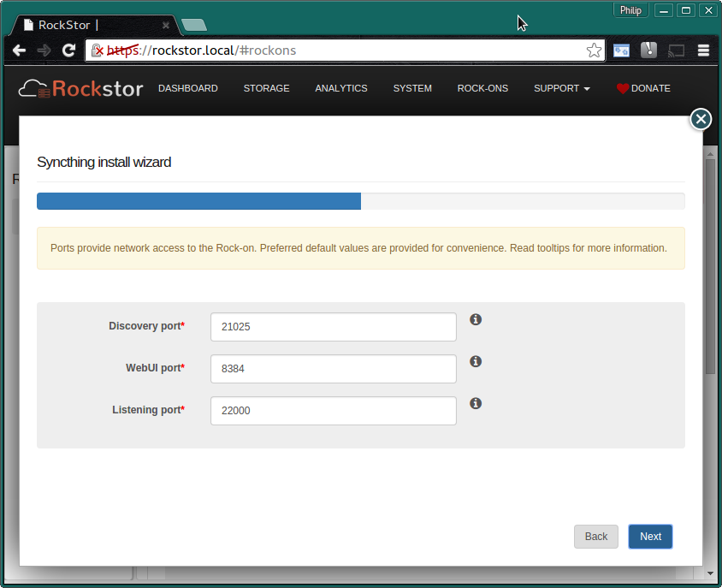Open the Analytics section

[x=341, y=88]
